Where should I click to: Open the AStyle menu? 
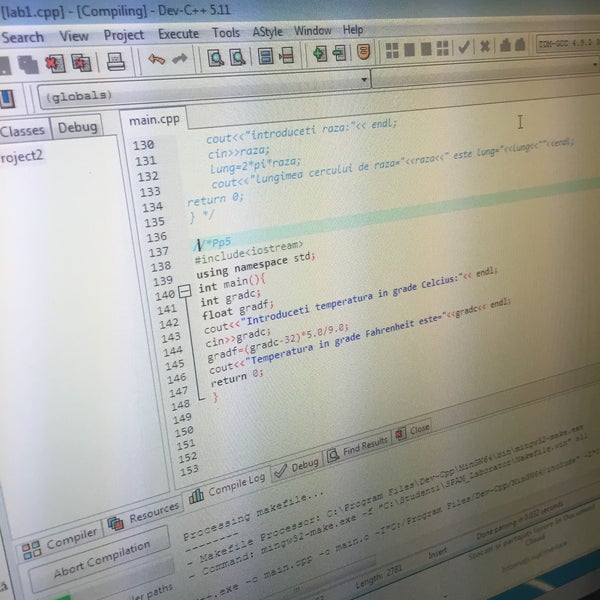coord(266,31)
